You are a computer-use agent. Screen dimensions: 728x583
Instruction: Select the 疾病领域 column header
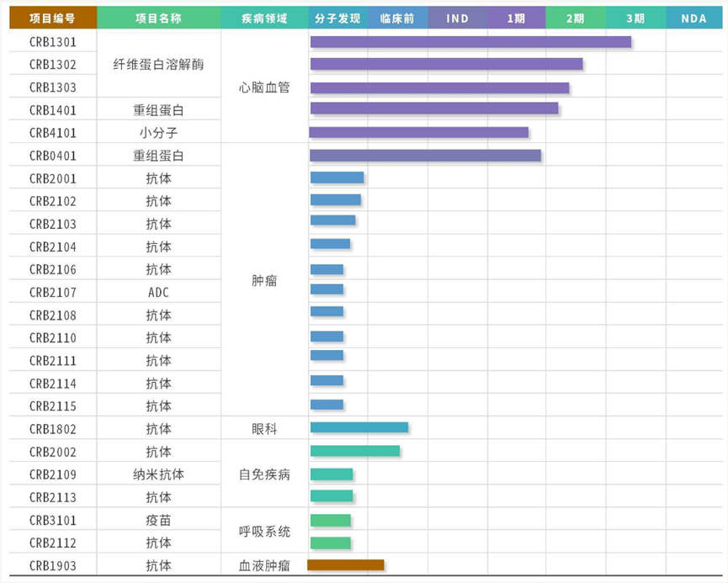(x=264, y=19)
